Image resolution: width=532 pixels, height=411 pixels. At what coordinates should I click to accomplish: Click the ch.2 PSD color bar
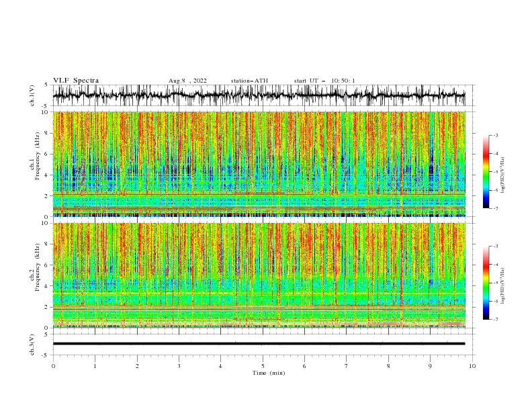[486, 283]
